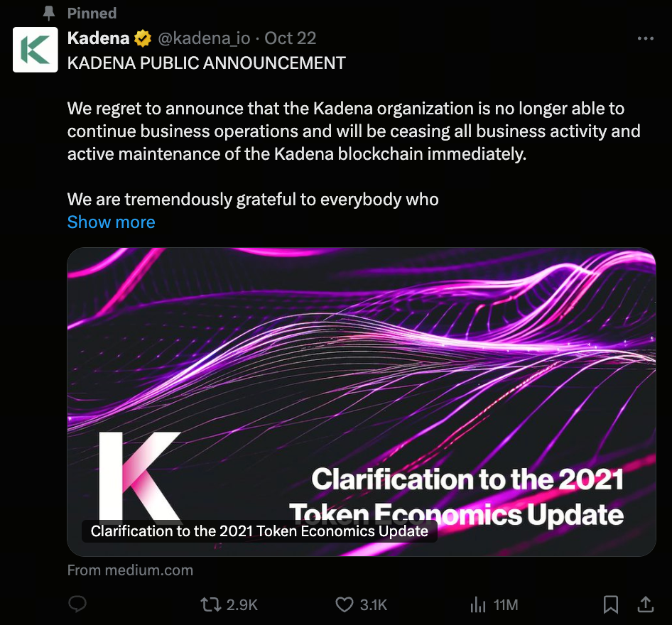Click the Kadena display name

(x=98, y=38)
